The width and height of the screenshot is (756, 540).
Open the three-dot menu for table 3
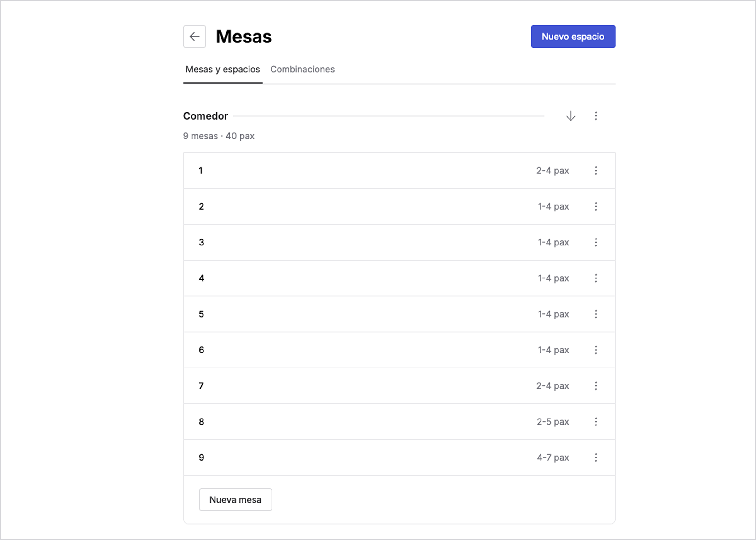click(x=596, y=242)
